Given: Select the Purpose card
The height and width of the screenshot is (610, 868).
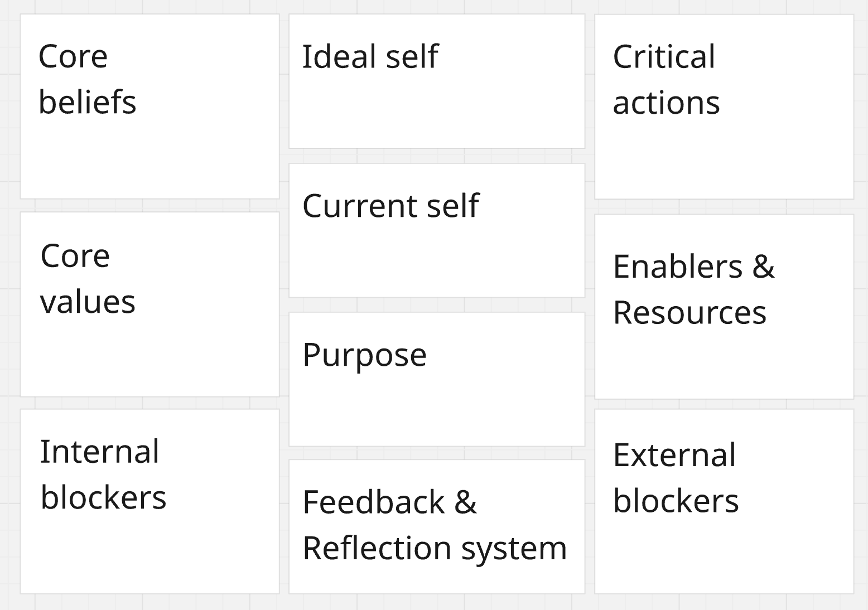Looking at the screenshot, I should coord(437,379).
